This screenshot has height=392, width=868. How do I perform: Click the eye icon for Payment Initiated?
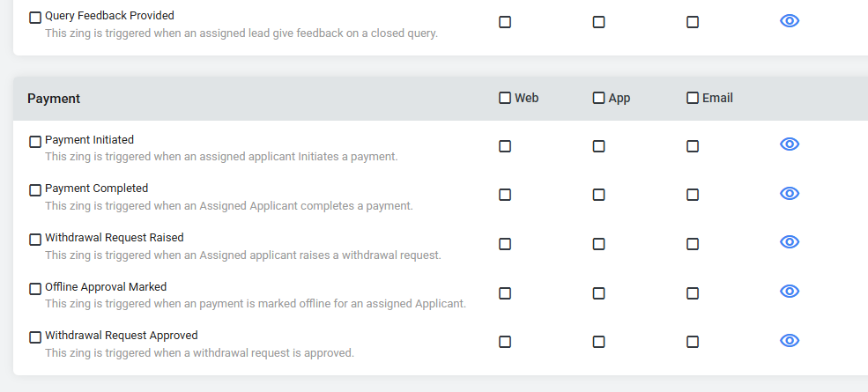coord(790,144)
